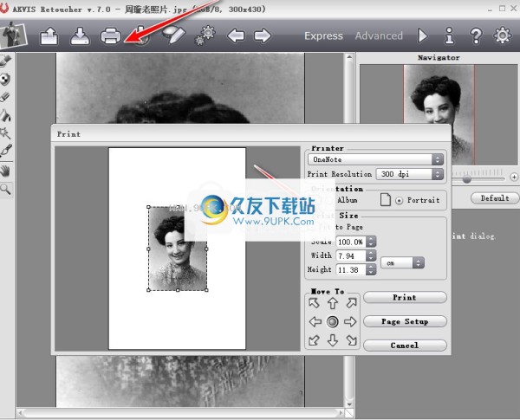
Task: Move image left with left arrow in Move To
Action: pos(315,321)
